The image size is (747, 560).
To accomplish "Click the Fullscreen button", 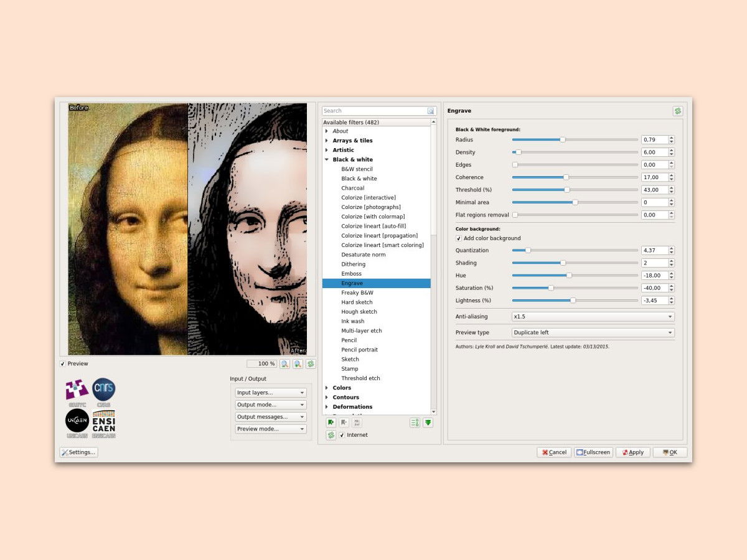I will pos(593,452).
